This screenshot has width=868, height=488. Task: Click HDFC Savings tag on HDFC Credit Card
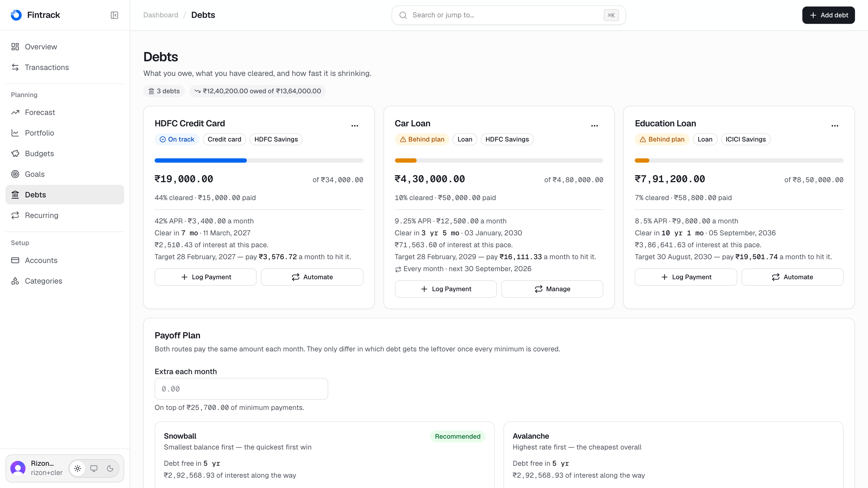click(276, 139)
